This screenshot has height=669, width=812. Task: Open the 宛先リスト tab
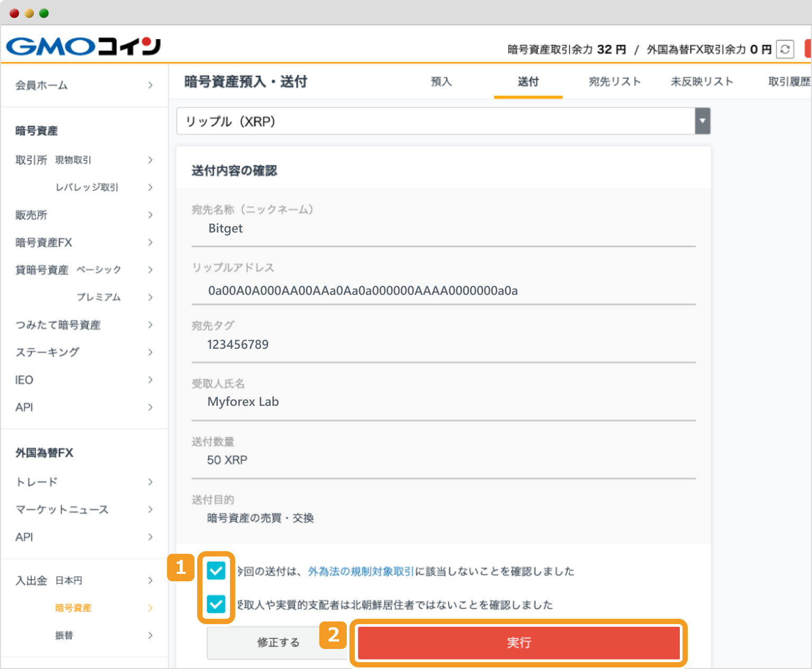point(614,81)
